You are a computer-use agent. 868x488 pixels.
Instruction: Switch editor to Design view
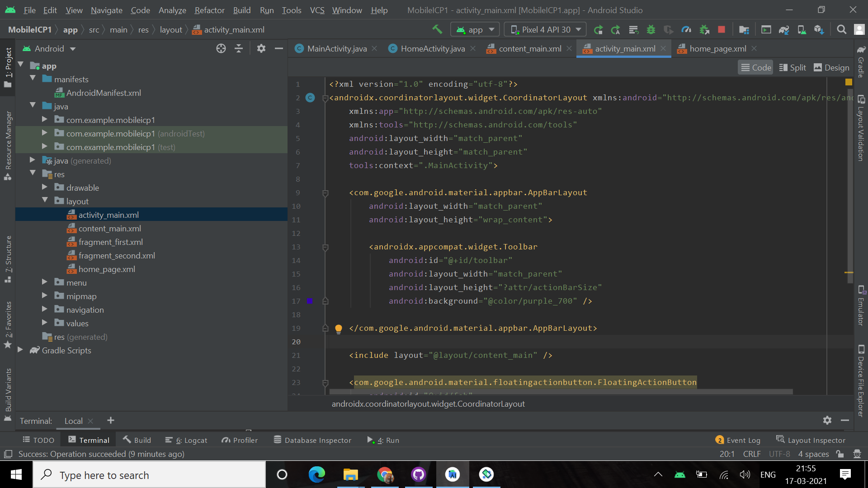(x=831, y=67)
